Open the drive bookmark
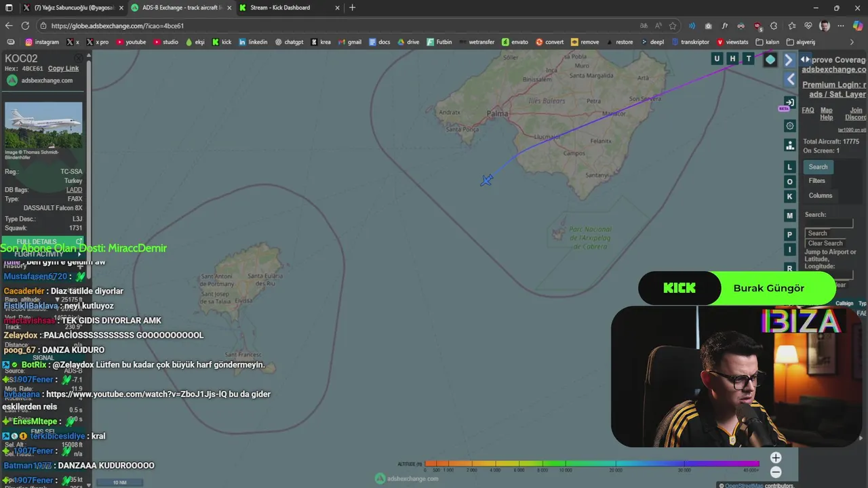Viewport: 868px width, 488px height. pyautogui.click(x=408, y=42)
